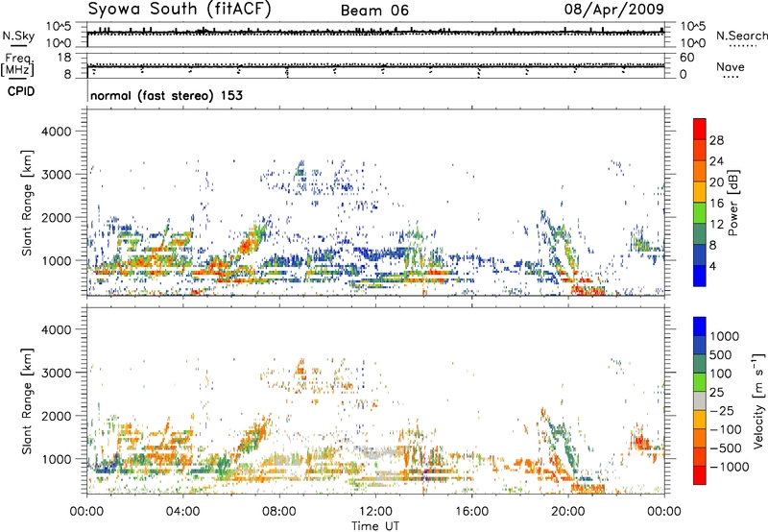This screenshot has height=532, width=768.
Task: Pick the green 12–16 dB power colorbar segment
Action: (700, 213)
